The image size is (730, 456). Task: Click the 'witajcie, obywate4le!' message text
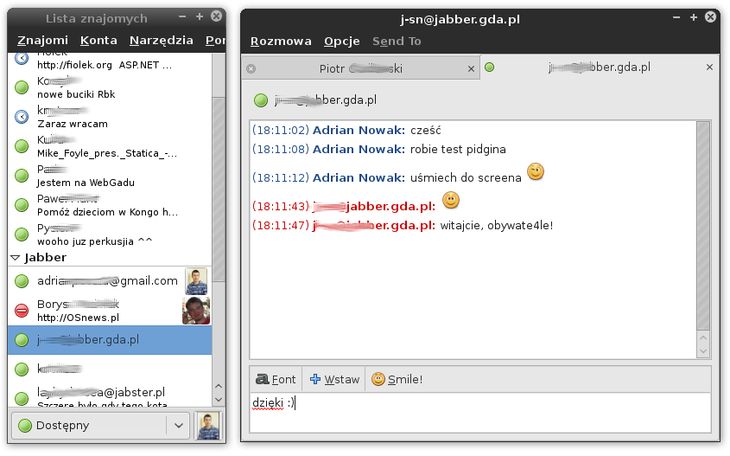[x=496, y=226]
